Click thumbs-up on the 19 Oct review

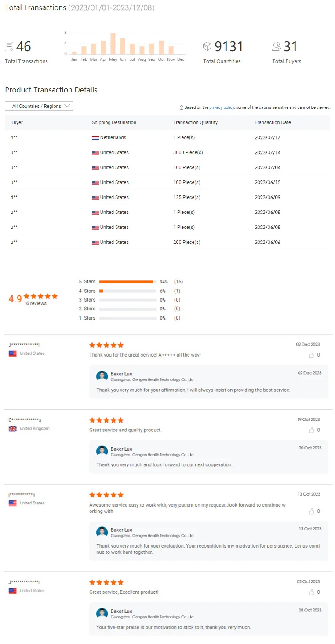click(x=312, y=430)
